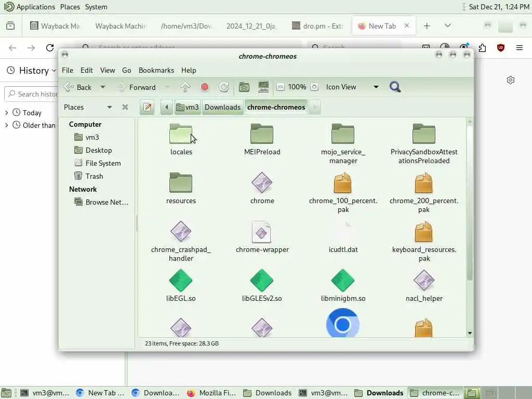Open Firefox hamburger application menu
The width and height of the screenshot is (532, 399).
(520, 48)
